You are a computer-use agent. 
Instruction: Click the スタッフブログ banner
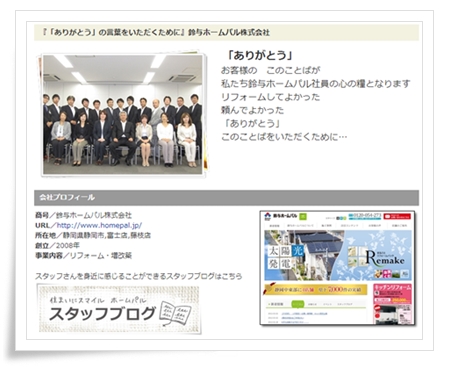[x=120, y=309]
